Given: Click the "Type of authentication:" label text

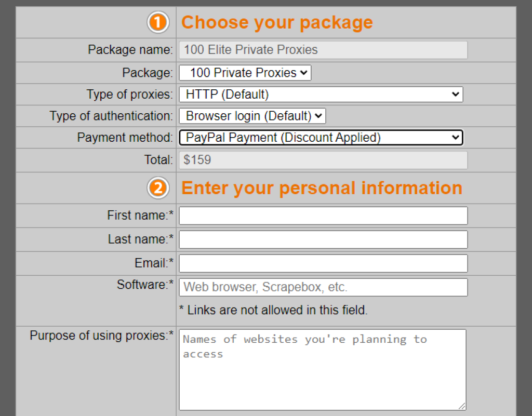Looking at the screenshot, I should (x=111, y=116).
